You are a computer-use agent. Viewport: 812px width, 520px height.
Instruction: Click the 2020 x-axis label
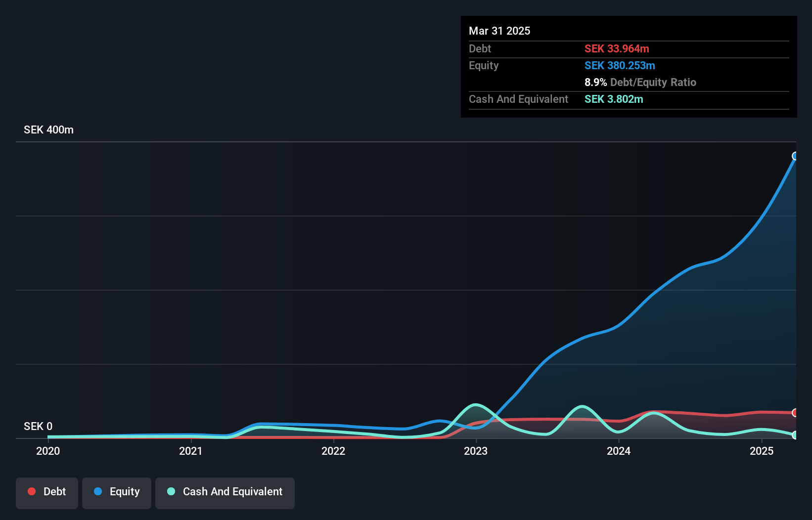(x=48, y=451)
